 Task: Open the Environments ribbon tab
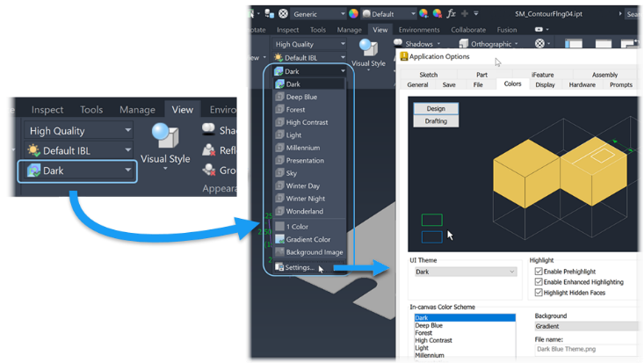pos(419,30)
